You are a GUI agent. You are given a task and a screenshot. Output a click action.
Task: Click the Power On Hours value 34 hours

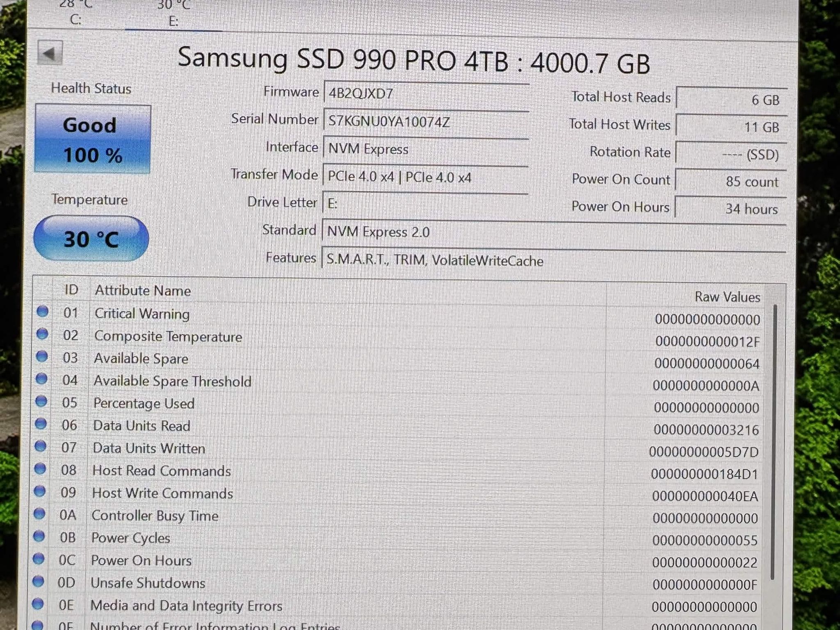click(731, 209)
